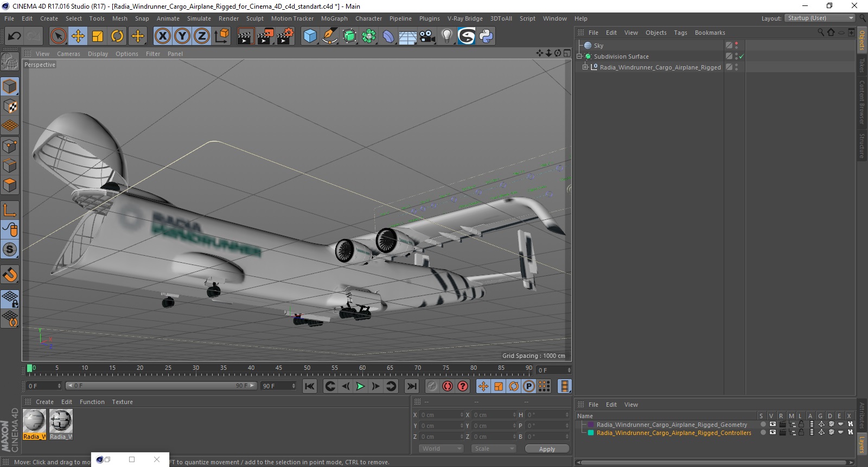
Task: Activate the Scale tool
Action: point(98,36)
